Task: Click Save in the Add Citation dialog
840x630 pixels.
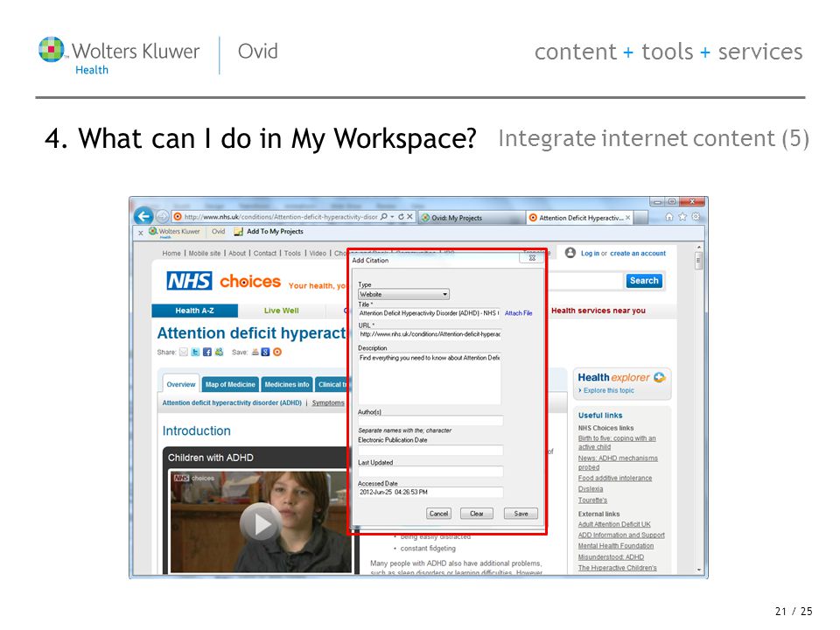Action: (521, 514)
